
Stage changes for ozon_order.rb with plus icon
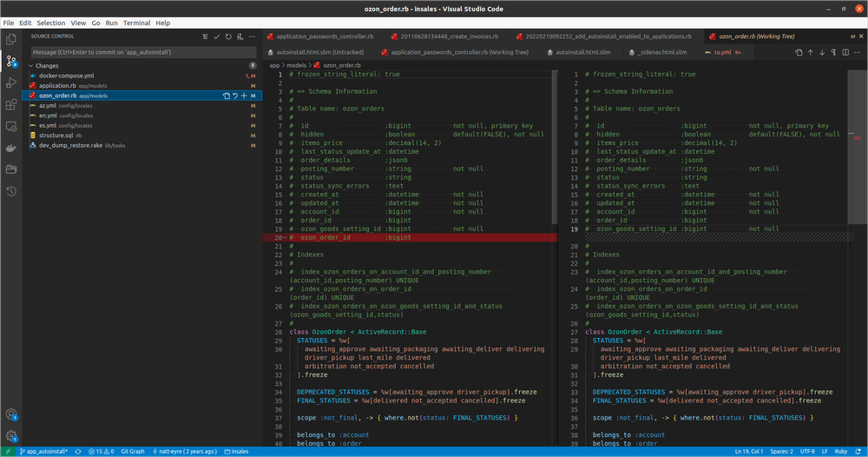pos(243,96)
